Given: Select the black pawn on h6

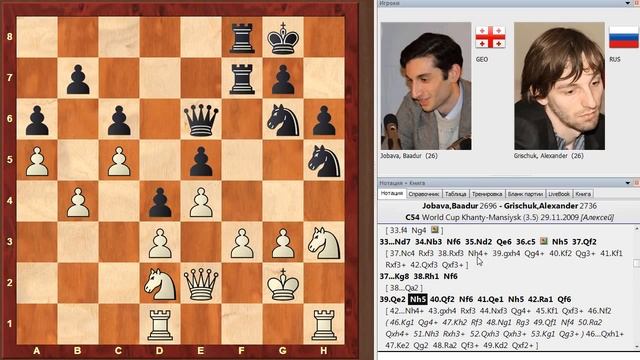Looking at the screenshot, I should pyautogui.click(x=324, y=119).
